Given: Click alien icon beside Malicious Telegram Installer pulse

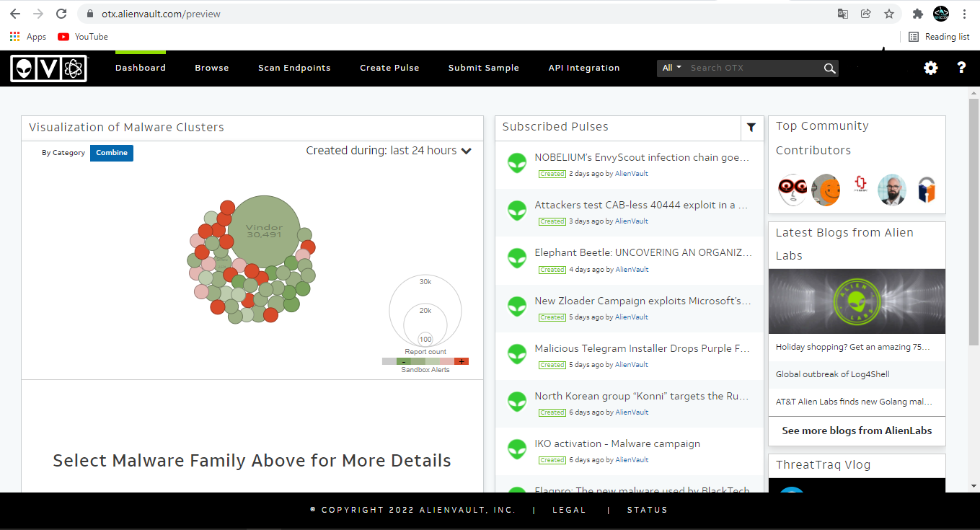Looking at the screenshot, I should tap(517, 354).
